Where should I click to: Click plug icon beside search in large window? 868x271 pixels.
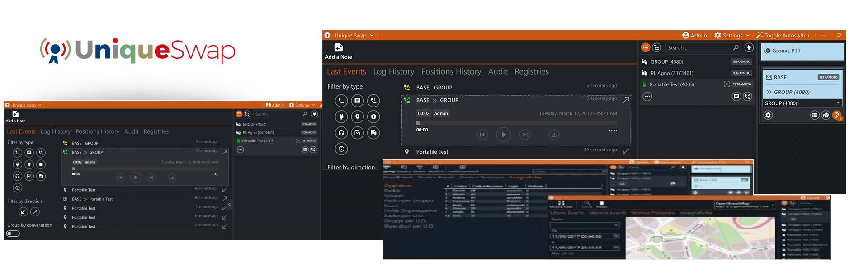tap(749, 47)
